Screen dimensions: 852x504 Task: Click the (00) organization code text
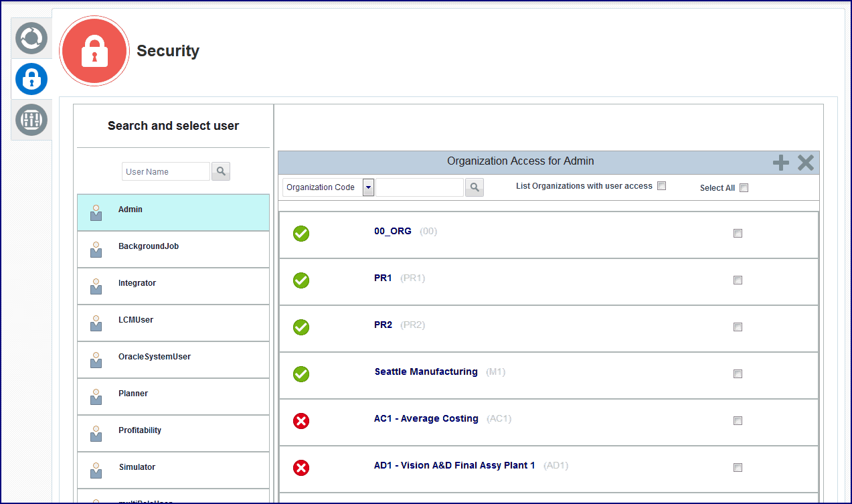(428, 232)
